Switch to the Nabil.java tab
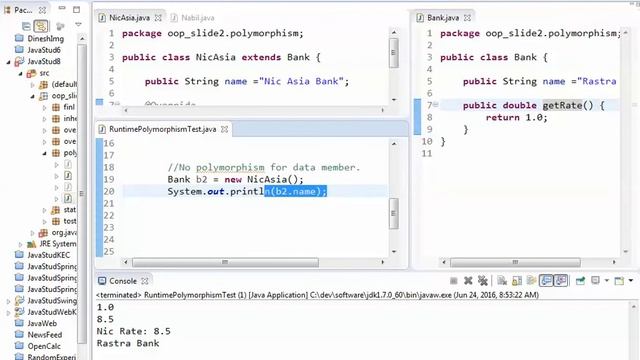 point(198,18)
